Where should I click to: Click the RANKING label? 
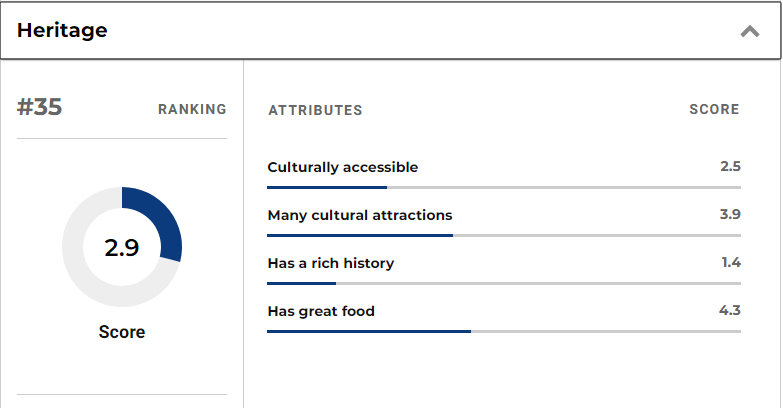192,109
